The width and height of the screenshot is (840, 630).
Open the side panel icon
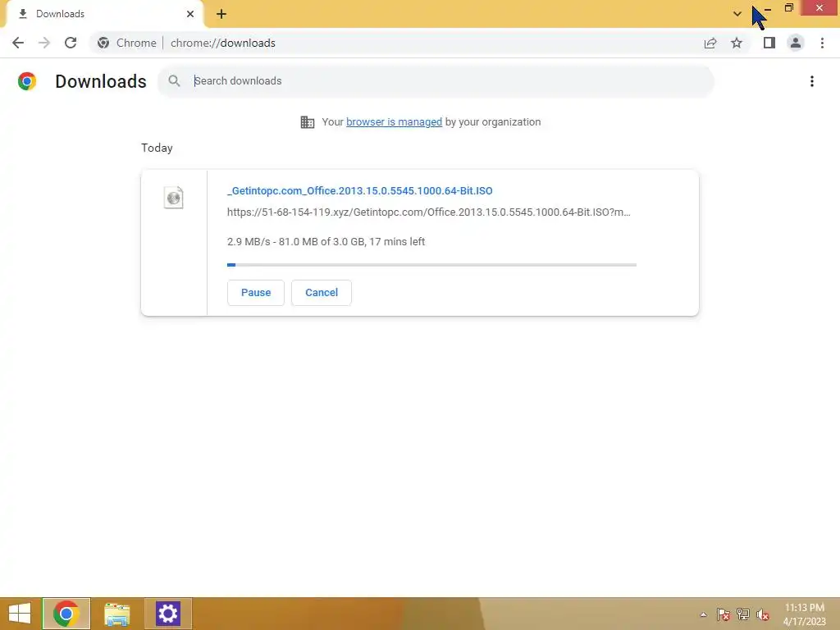(x=769, y=43)
